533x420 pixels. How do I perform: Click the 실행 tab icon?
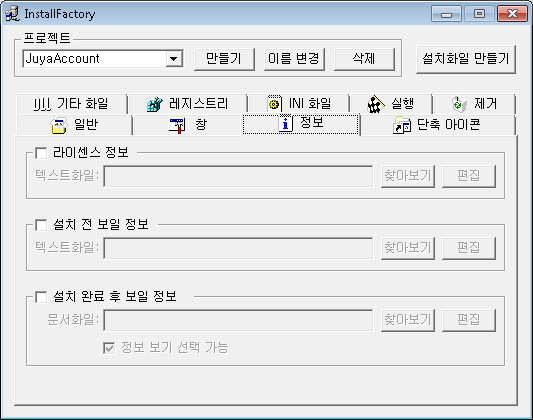point(376,104)
